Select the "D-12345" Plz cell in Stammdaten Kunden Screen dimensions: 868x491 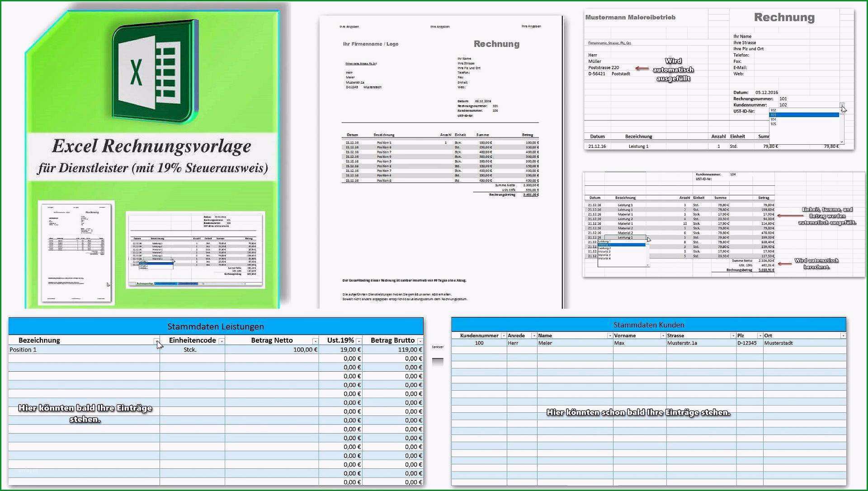point(750,343)
